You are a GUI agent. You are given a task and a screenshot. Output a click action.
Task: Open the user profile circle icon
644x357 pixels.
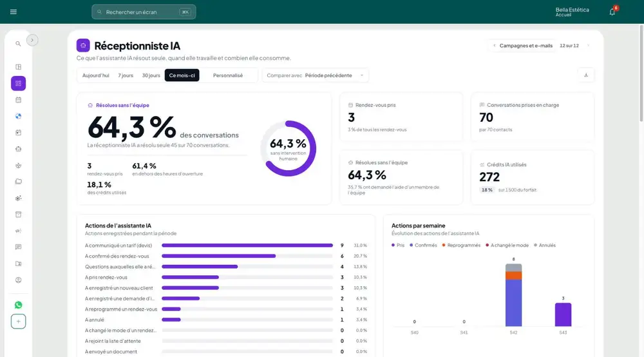[18, 280]
